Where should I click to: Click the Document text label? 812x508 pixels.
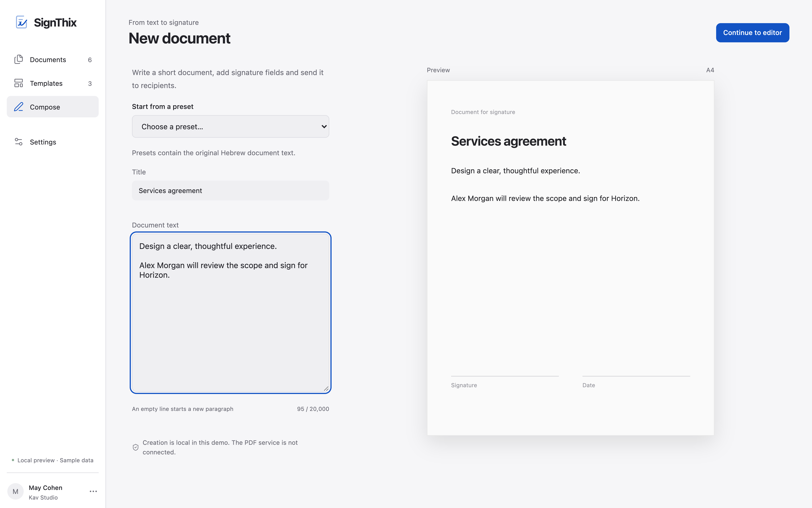pyautogui.click(x=155, y=225)
